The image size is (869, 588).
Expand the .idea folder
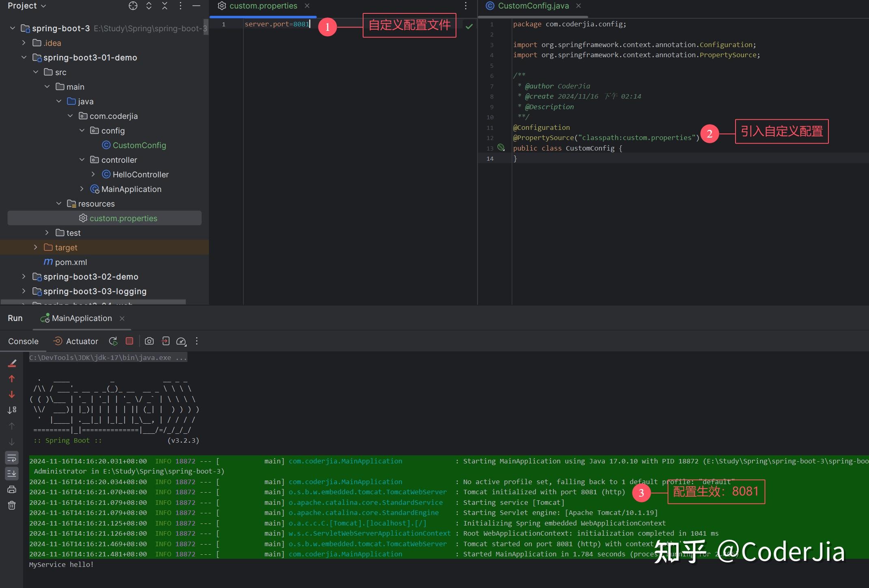tap(24, 43)
